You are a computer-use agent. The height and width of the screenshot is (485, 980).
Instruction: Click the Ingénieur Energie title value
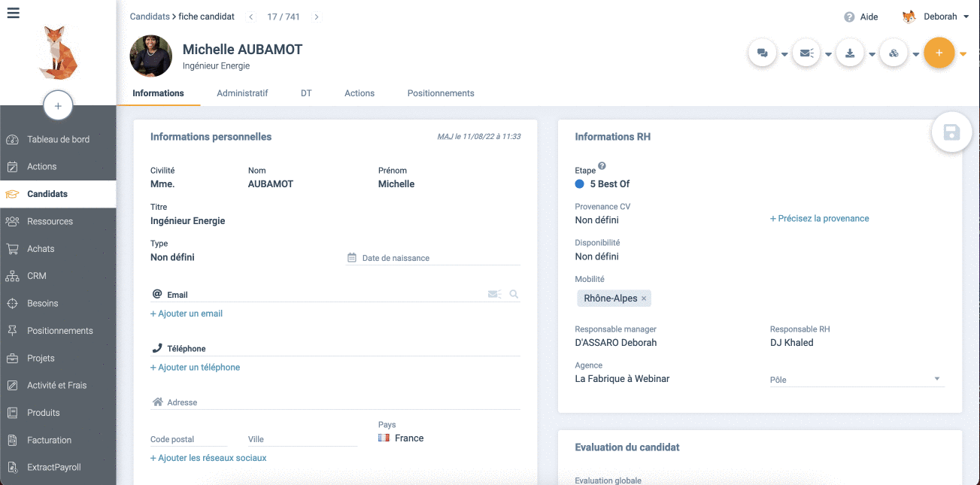[188, 221]
